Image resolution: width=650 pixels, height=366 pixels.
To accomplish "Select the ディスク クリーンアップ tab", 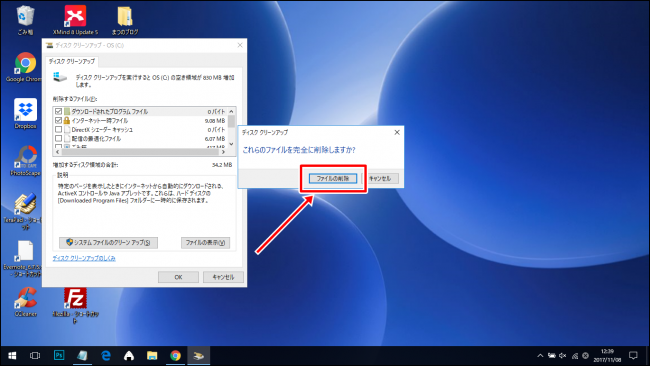I will 72,61.
